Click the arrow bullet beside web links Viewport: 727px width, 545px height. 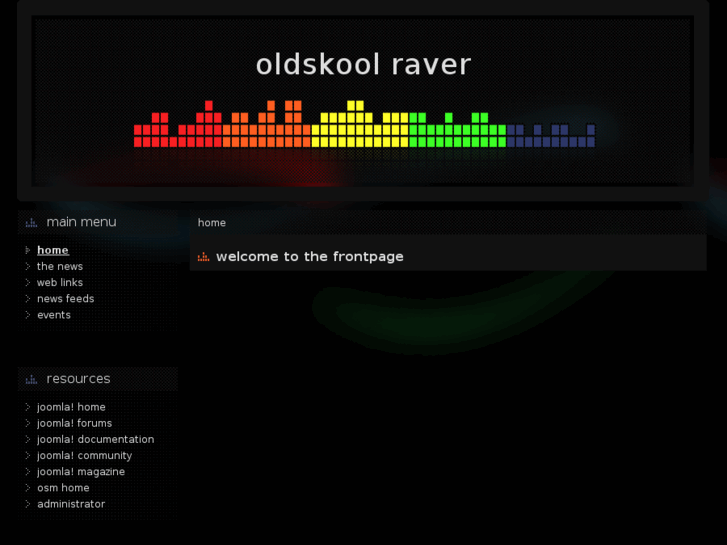point(27,282)
